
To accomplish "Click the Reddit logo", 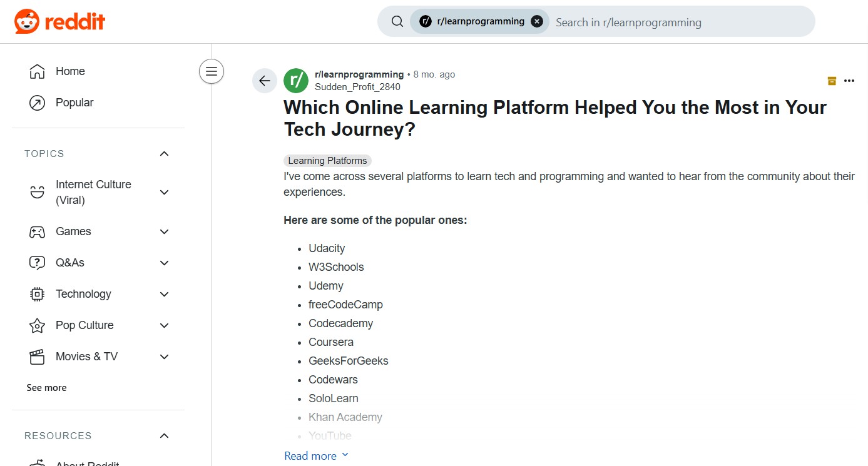I will [60, 22].
